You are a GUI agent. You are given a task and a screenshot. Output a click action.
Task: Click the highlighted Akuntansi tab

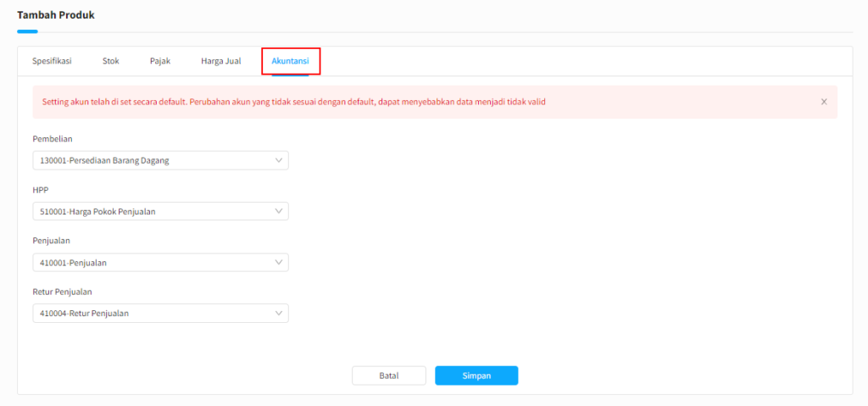(x=291, y=61)
